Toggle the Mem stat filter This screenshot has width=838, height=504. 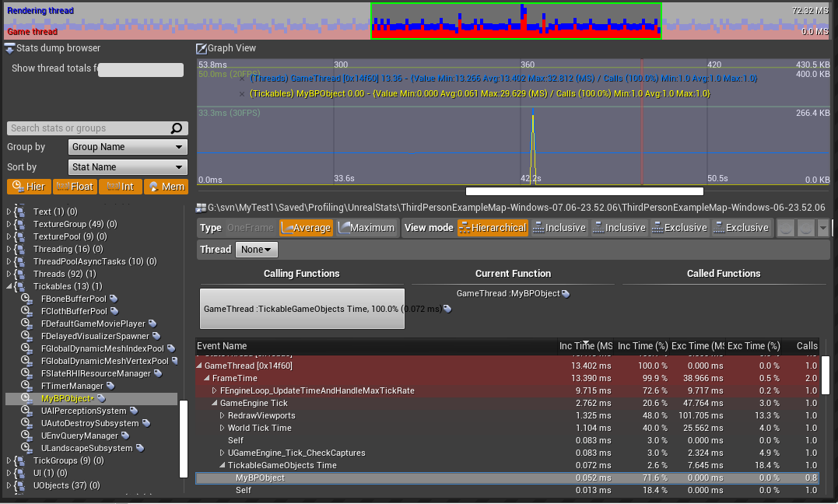tap(167, 187)
